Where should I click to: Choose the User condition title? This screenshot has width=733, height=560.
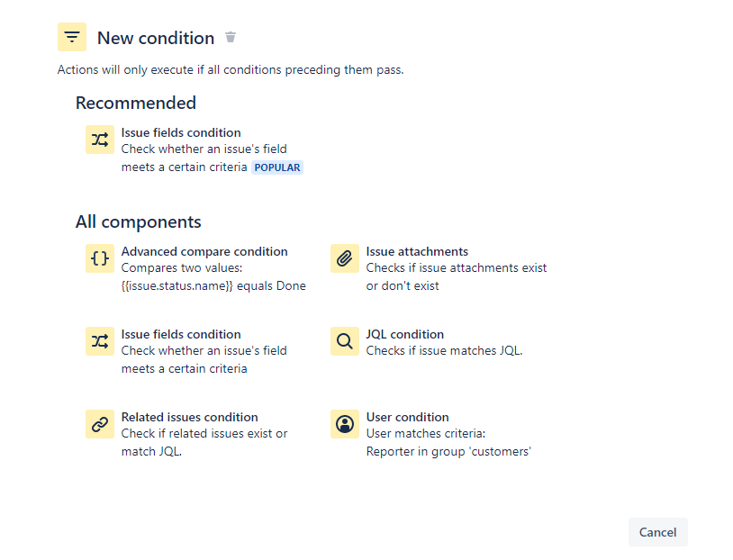[407, 417]
